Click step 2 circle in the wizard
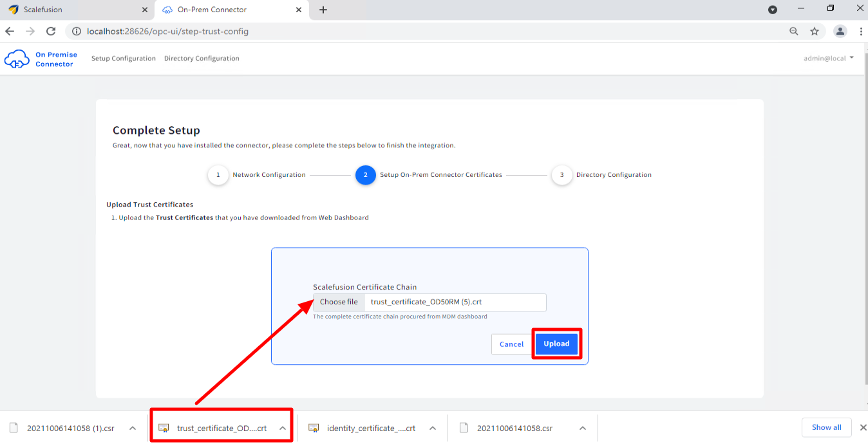The image size is (868, 444). point(365,175)
